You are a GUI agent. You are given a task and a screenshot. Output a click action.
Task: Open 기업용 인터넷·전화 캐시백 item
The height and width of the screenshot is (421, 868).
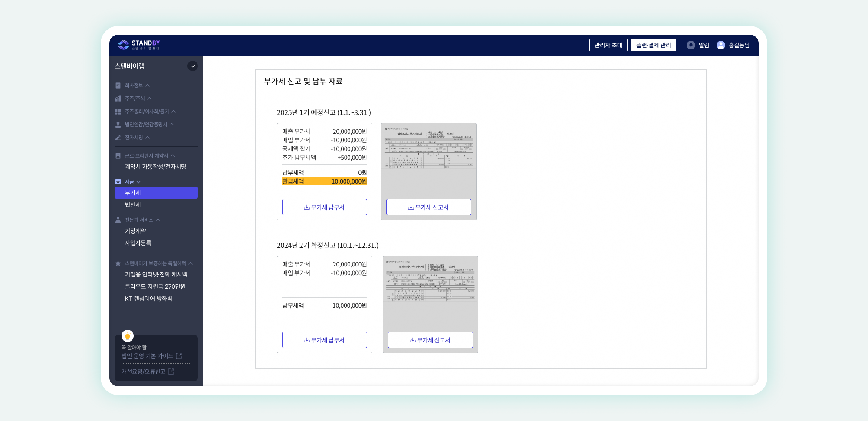(156, 274)
